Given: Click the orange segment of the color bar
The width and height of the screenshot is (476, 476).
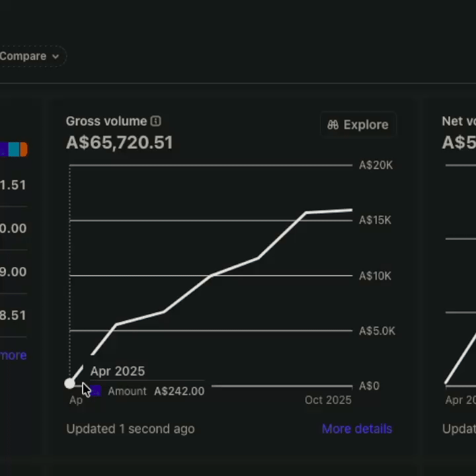Looking at the screenshot, I should click(24, 149).
